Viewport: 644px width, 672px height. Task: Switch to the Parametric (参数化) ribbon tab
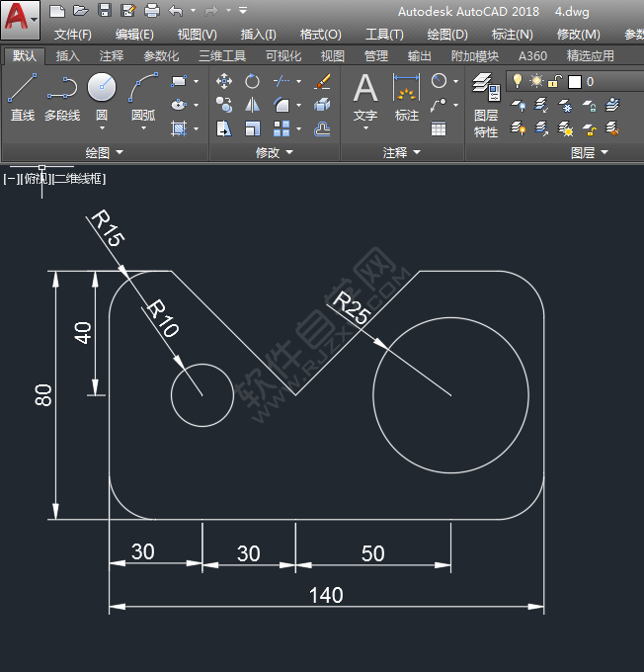click(x=161, y=56)
